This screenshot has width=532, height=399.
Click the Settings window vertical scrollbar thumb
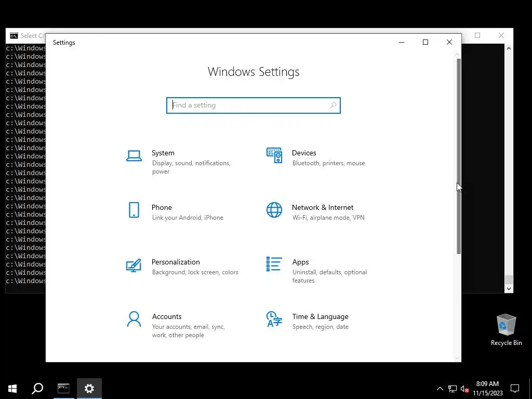(459, 156)
